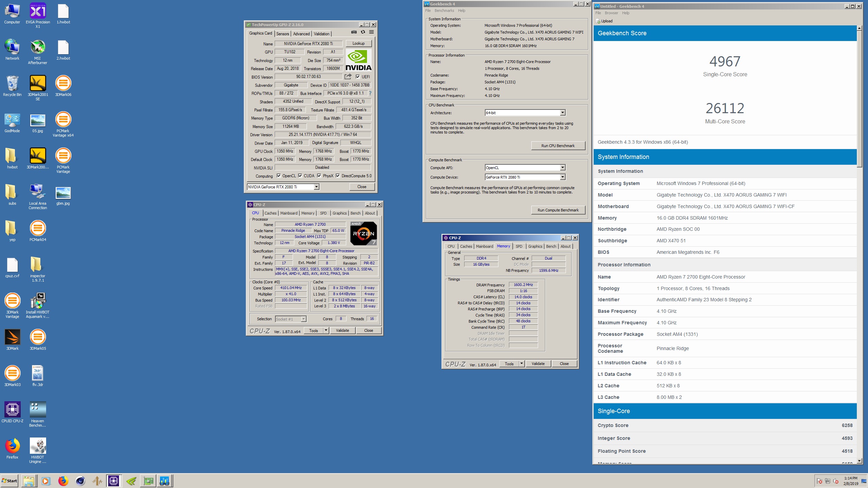Open the GPU selection dropdown in GPU-Z

coord(283,187)
